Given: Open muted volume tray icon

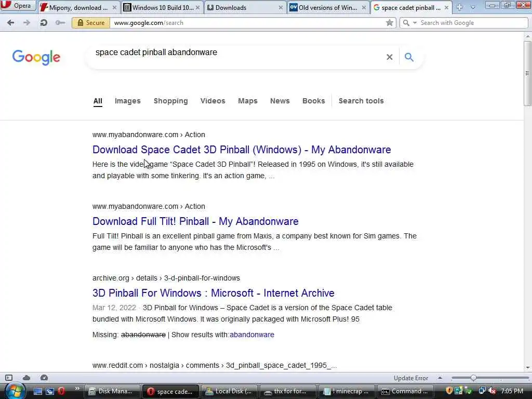Looking at the screenshot, I should tap(491, 391).
